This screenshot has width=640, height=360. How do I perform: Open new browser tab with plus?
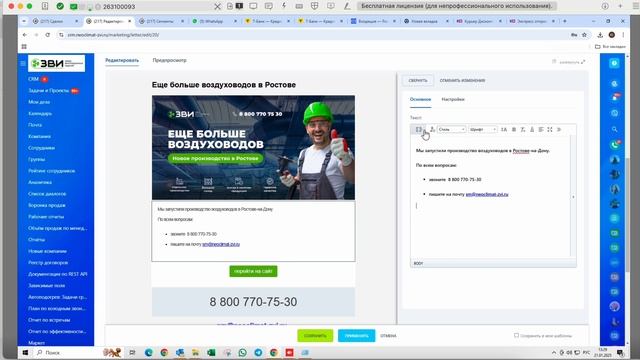pos(565,21)
